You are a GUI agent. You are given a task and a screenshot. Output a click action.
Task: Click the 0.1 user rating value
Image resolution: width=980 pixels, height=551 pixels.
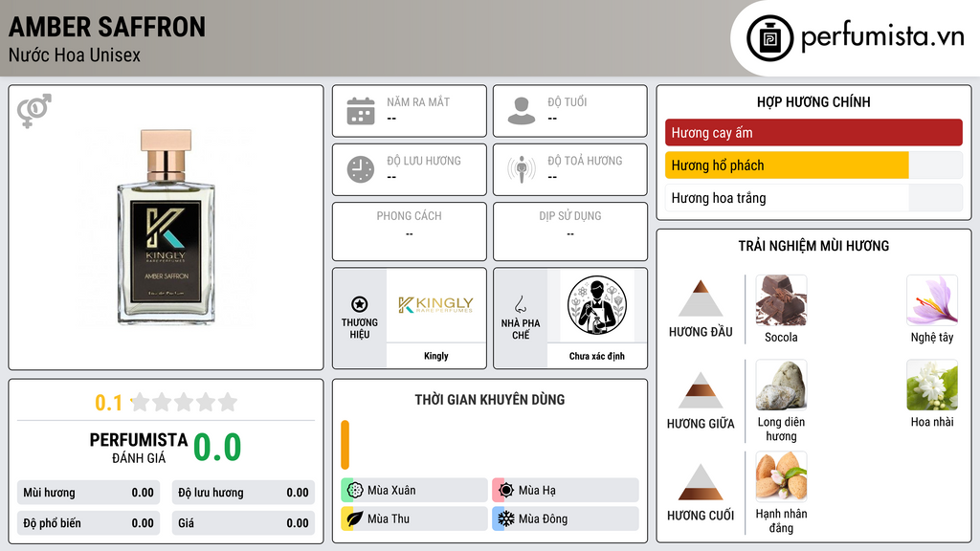pyautogui.click(x=109, y=403)
